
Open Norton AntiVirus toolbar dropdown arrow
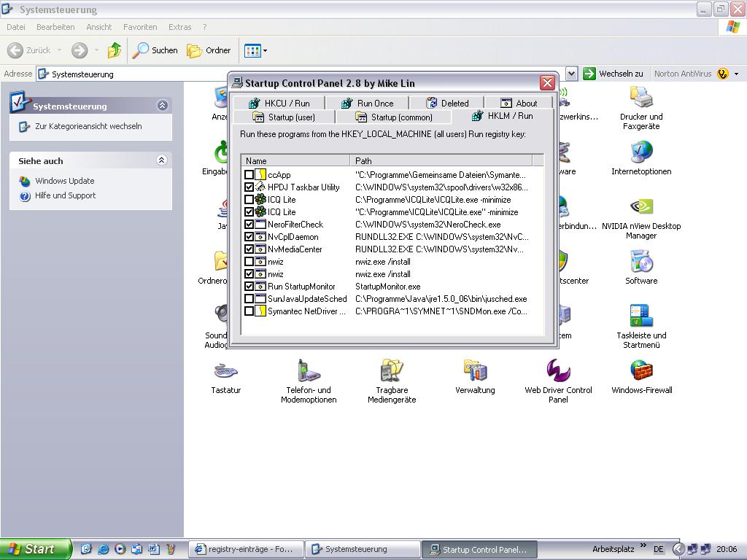[737, 74]
